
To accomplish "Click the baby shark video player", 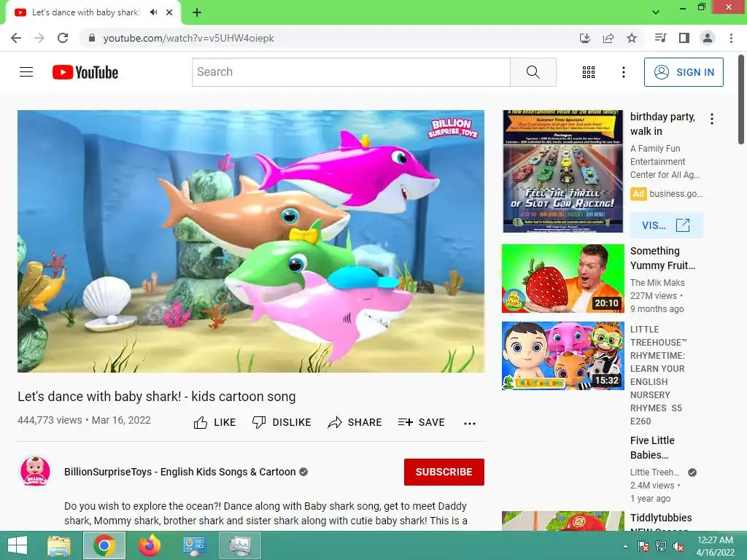I will point(251,241).
